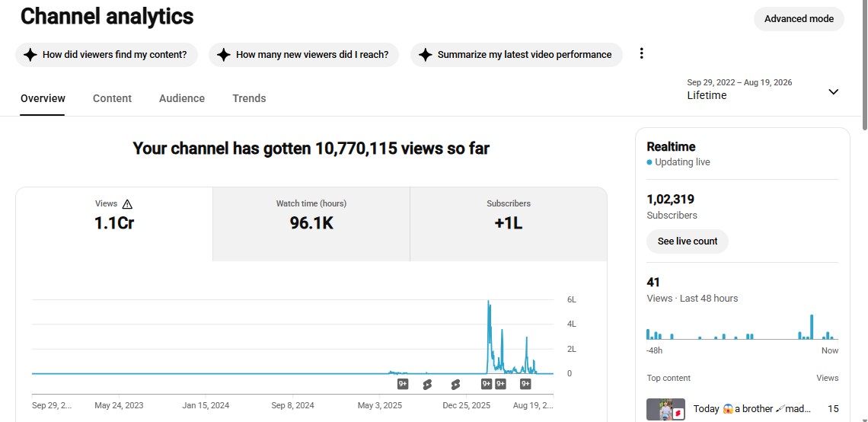This screenshot has height=422, width=868.
Task: Expand the Lifetime date range dropdown
Action: [x=833, y=92]
